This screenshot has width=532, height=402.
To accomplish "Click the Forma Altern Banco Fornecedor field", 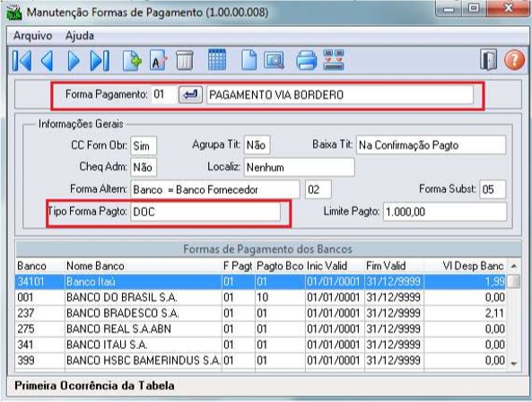I will pos(215,189).
